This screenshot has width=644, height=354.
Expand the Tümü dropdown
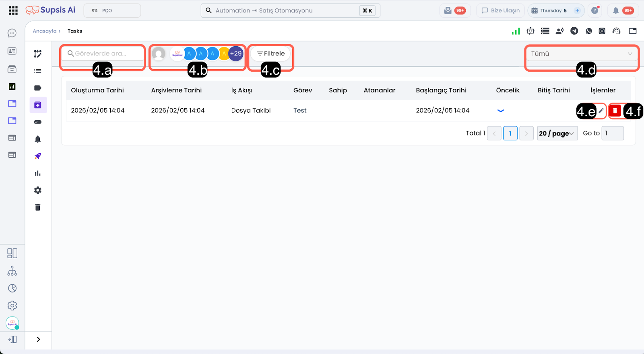582,54
